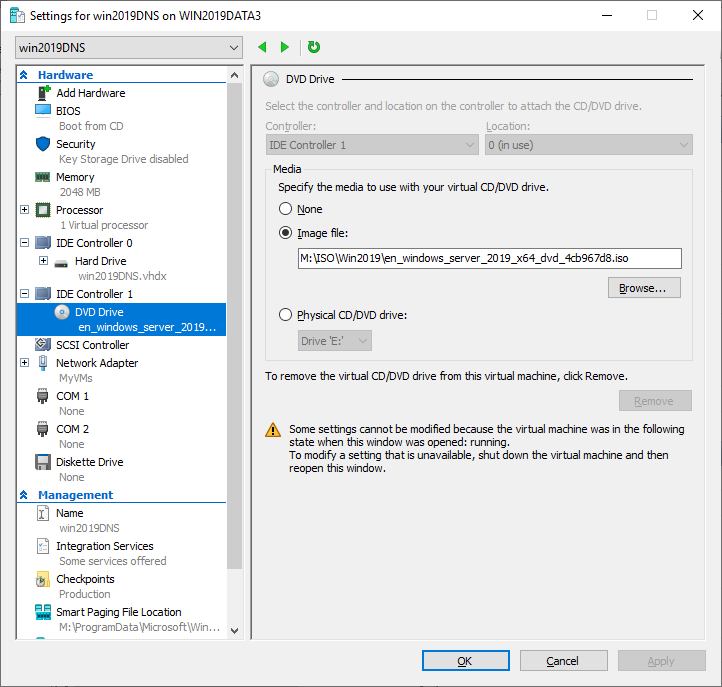The image size is (722, 687).
Task: Expand the Processor tree node
Action: tap(25, 210)
